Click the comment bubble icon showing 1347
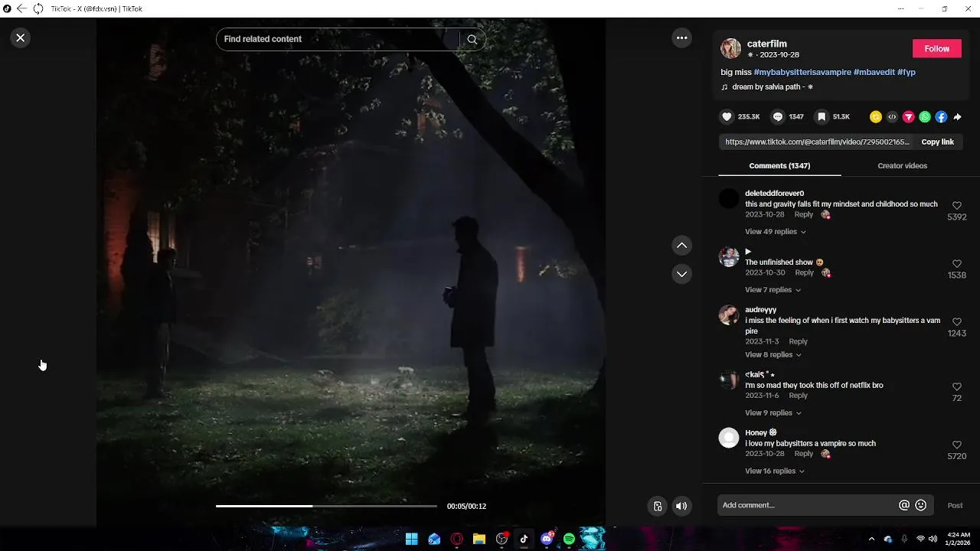Viewport: 980px width, 551px height. coord(778,117)
